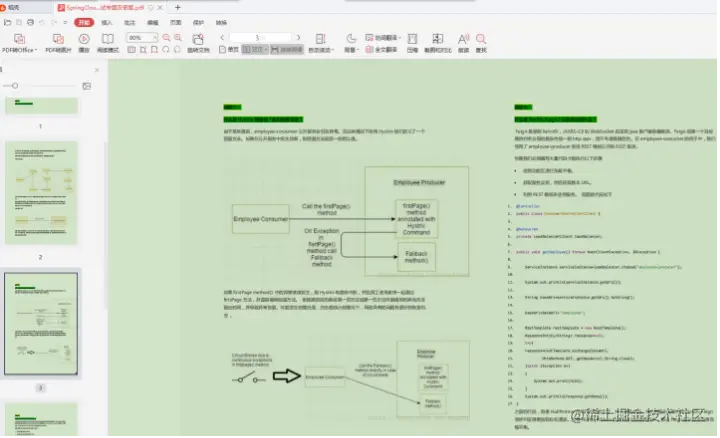The image size is (720, 438).
Task: Click the redo arrow icon
Action: point(54,22)
